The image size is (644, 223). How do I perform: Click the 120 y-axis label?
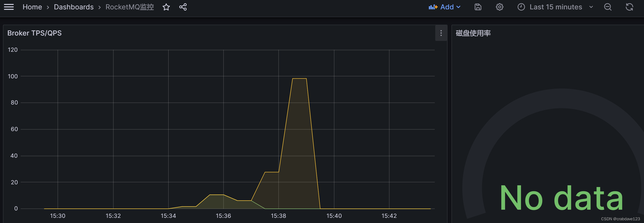[x=13, y=50]
